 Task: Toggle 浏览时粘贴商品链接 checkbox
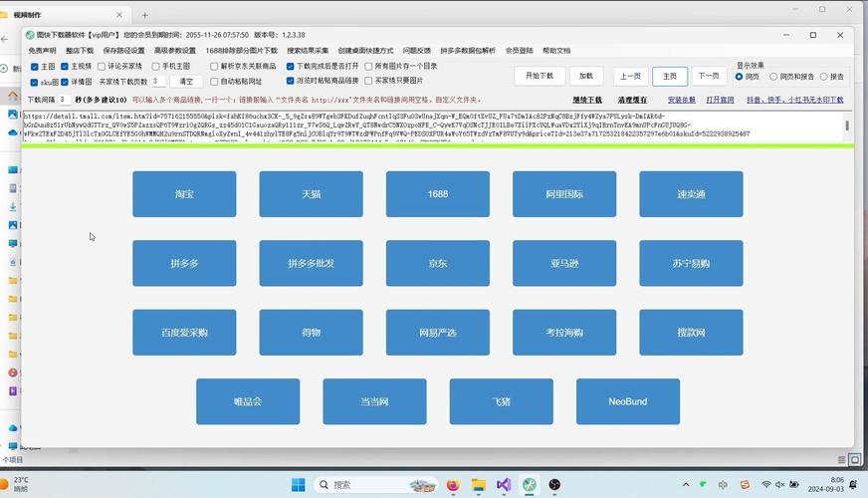tap(290, 81)
